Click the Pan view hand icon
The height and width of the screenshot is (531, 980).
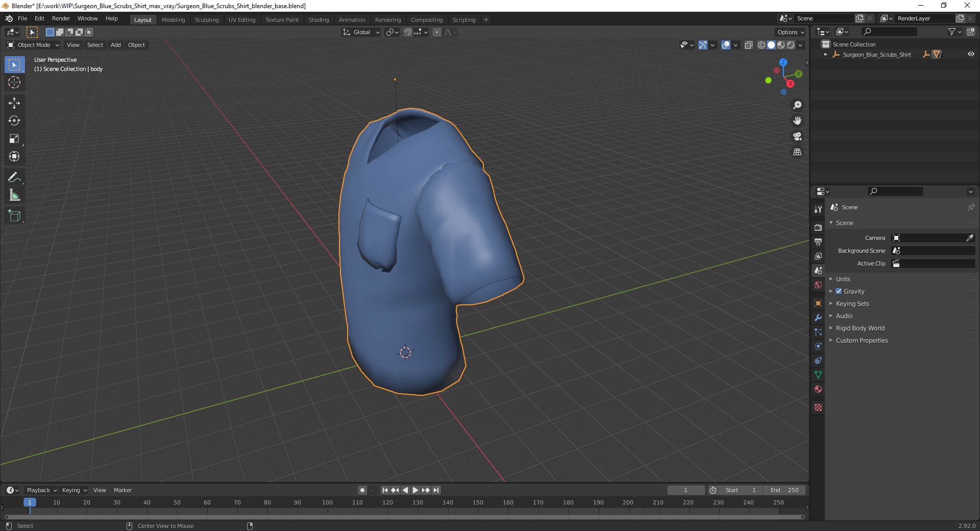pyautogui.click(x=797, y=121)
